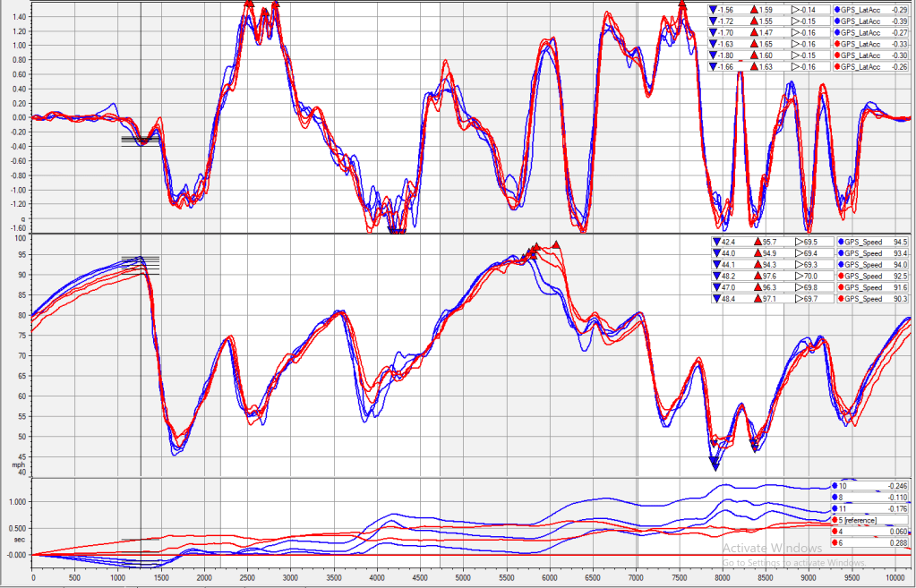The height and width of the screenshot is (588, 916).
Task: Select lap 5 reference legend entry
Action: (860, 520)
